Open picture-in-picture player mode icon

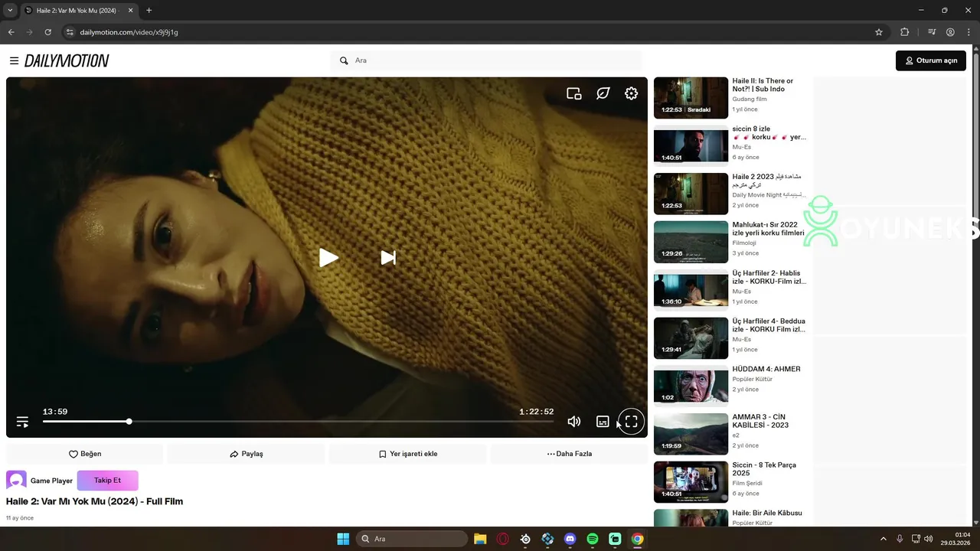click(573, 93)
